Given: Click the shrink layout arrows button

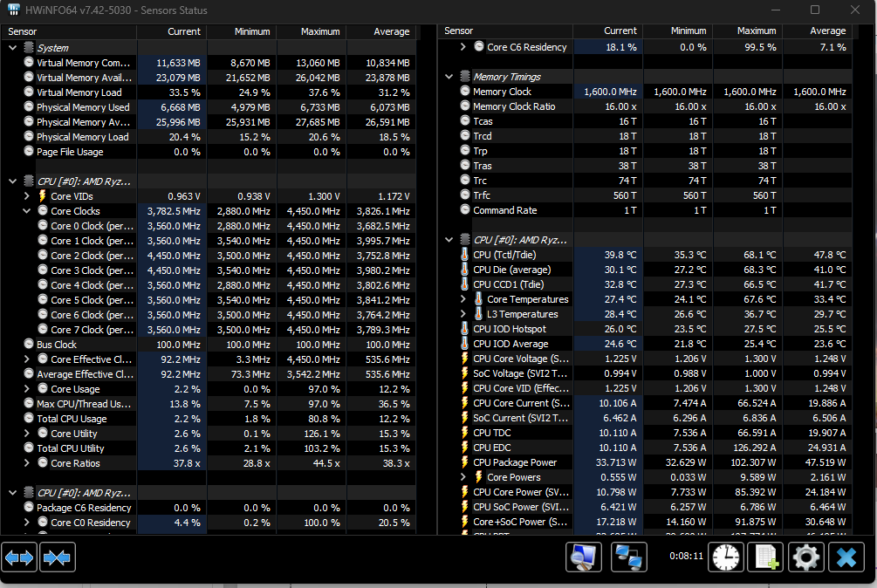Looking at the screenshot, I should pyautogui.click(x=57, y=557).
